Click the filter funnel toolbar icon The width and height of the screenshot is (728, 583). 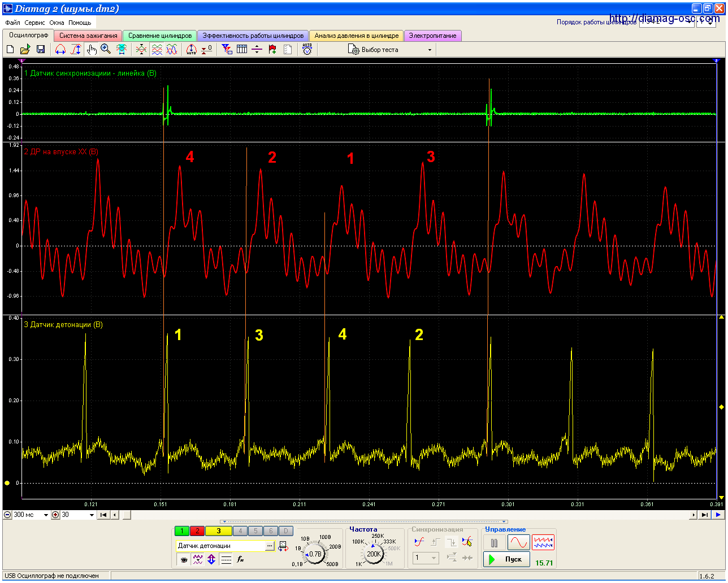(227, 50)
